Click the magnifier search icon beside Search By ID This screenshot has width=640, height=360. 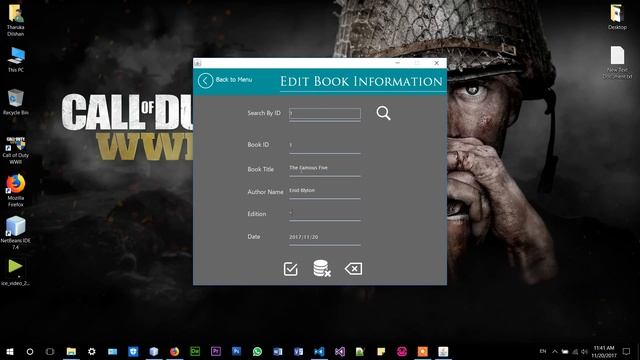click(x=383, y=113)
